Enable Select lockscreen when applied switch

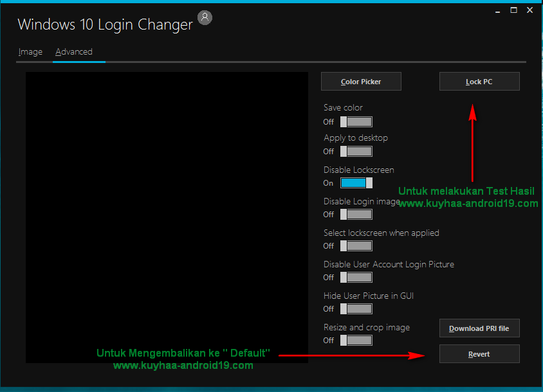click(x=356, y=246)
